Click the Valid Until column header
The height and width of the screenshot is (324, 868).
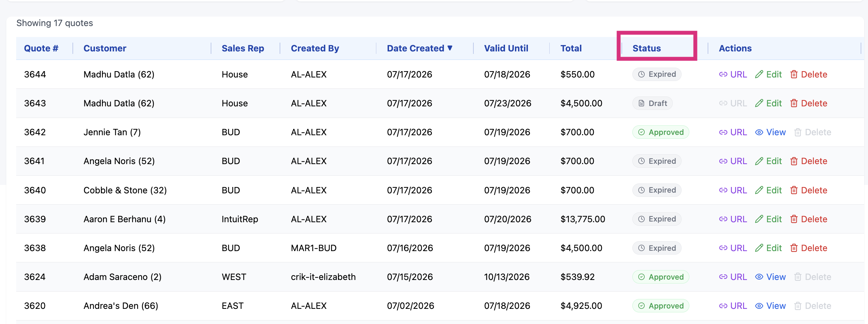tap(506, 48)
